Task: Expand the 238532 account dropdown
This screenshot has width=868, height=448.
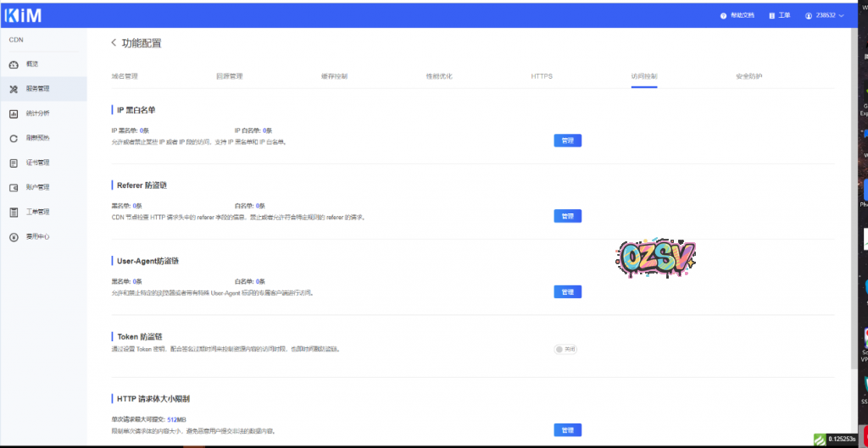Action: (x=825, y=15)
